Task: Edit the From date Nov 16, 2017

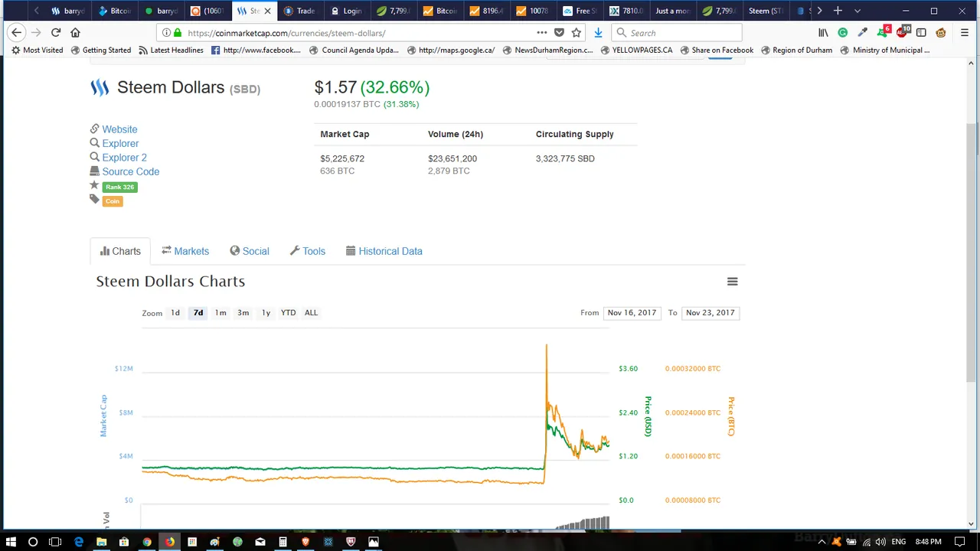Action: tap(632, 312)
